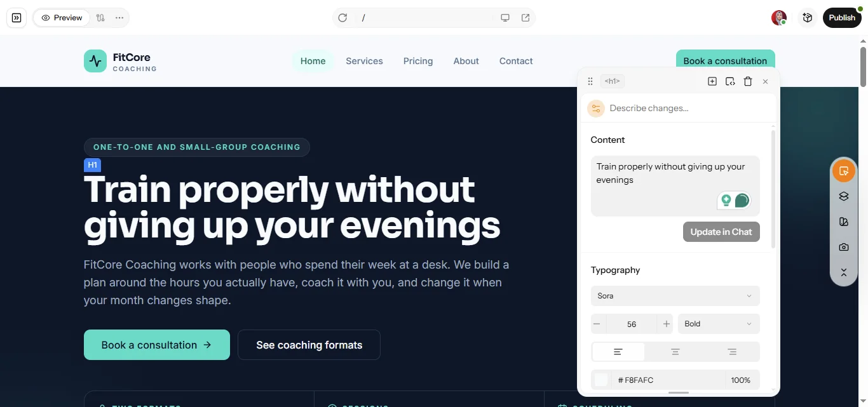
Task: Select right text alignment
Action: pos(732,352)
